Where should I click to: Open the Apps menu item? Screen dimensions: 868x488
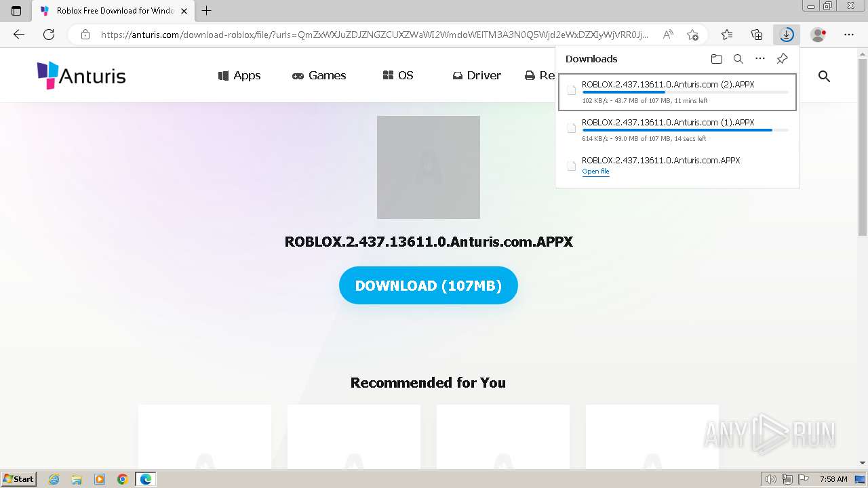point(239,75)
